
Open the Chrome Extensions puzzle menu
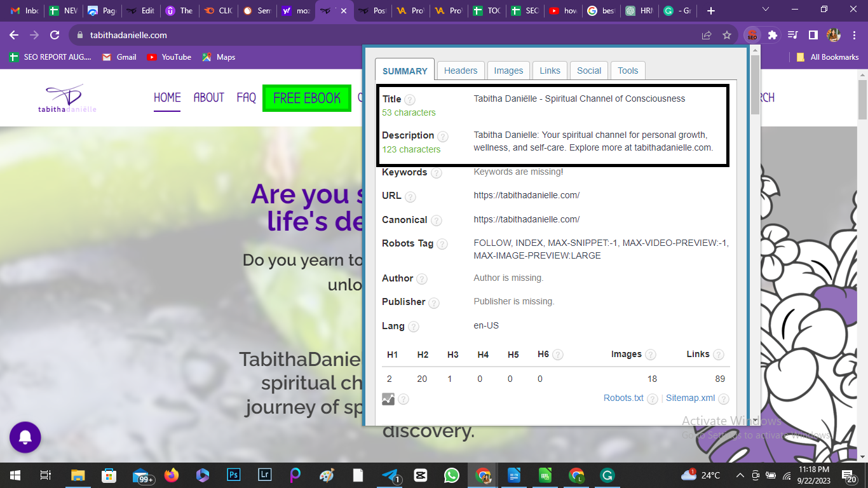(x=773, y=35)
